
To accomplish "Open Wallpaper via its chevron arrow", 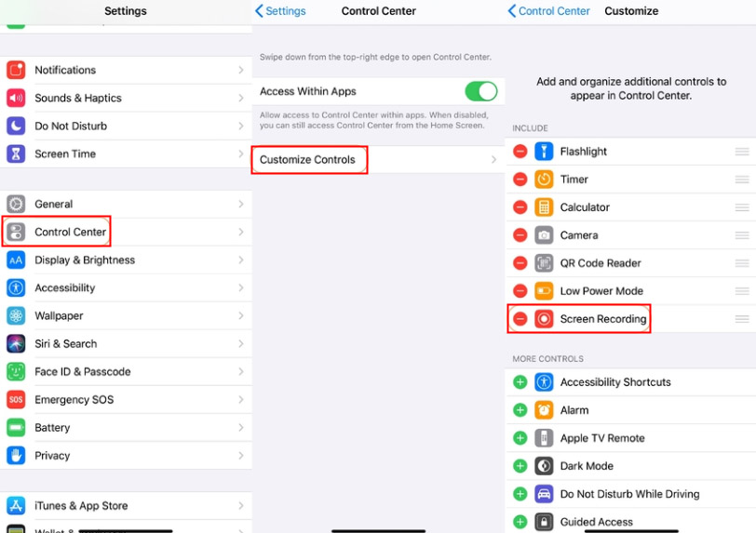I will coord(241,315).
